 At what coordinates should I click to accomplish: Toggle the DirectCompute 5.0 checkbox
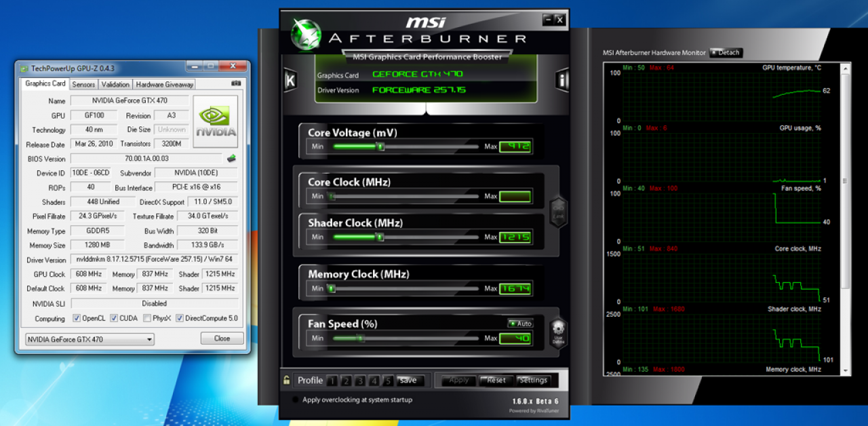pyautogui.click(x=180, y=318)
